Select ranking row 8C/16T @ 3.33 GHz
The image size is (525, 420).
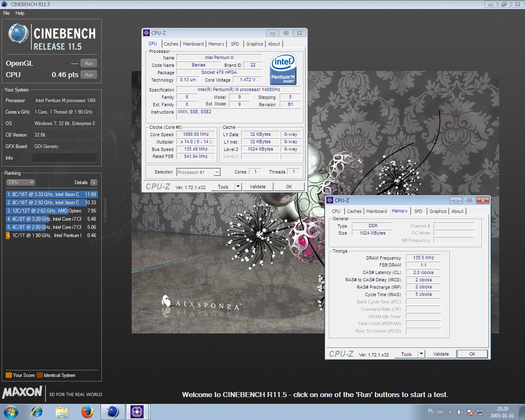point(52,194)
